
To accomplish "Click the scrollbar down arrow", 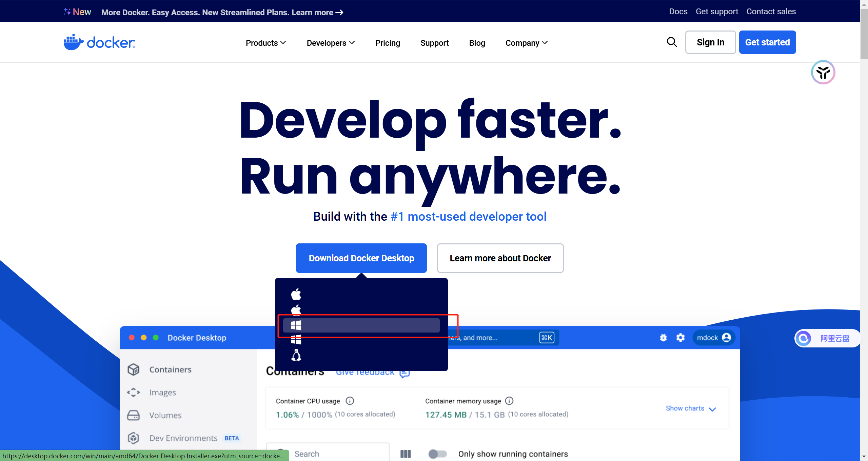I will click(864, 457).
